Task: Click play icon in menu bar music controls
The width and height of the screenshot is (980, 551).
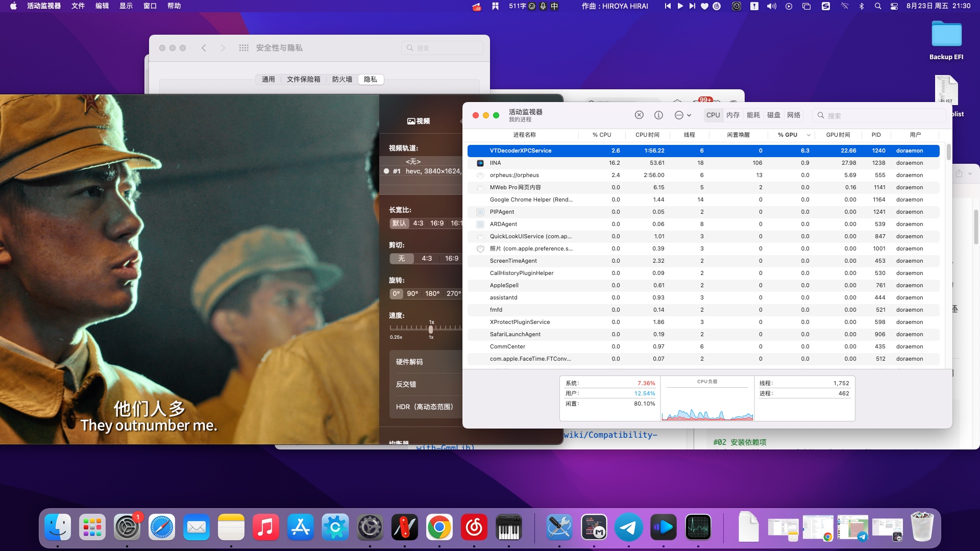Action: pos(680,6)
